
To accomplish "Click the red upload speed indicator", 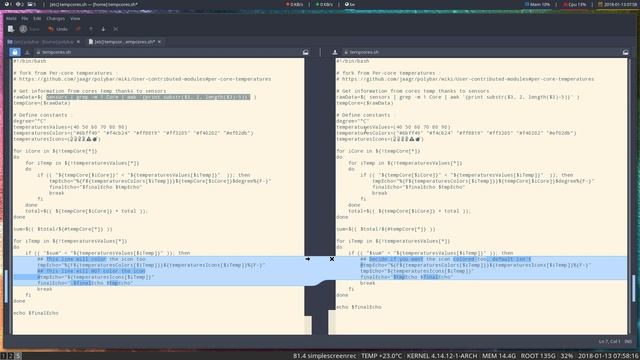I will (x=294, y=4).
